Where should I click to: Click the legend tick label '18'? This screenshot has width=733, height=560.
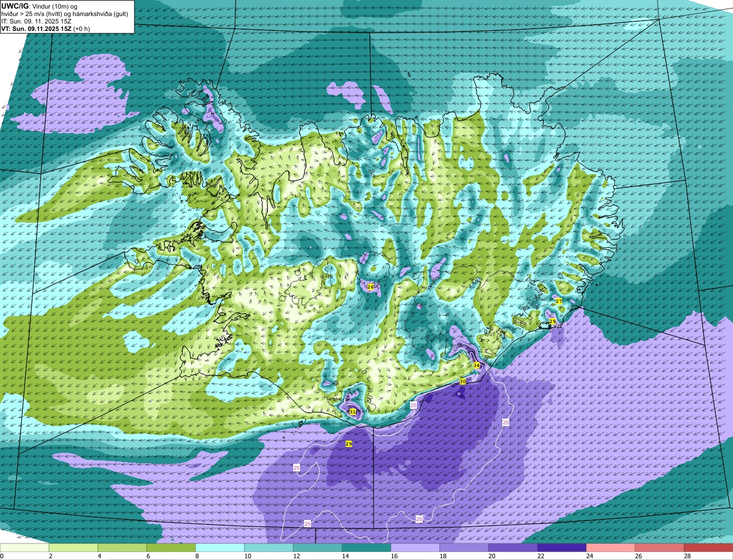tap(443, 556)
